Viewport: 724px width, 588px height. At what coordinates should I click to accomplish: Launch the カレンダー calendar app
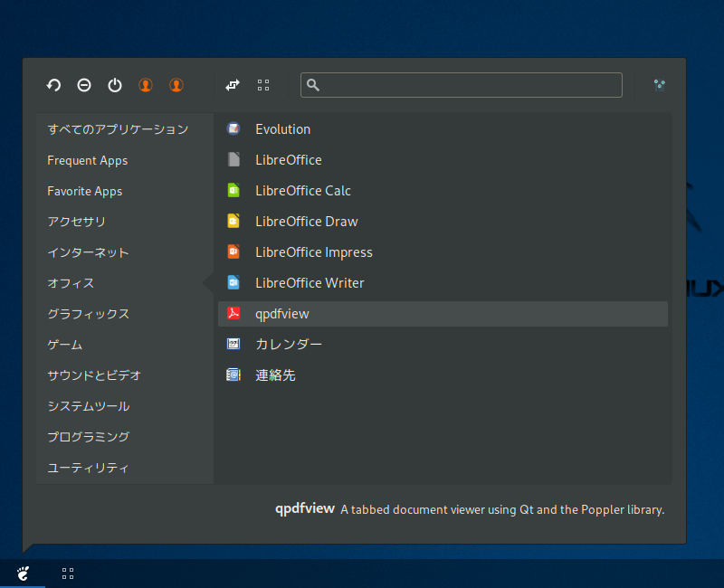tap(443, 345)
